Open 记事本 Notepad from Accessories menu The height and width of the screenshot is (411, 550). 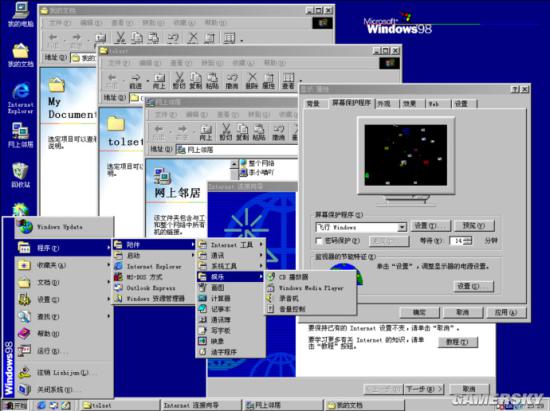click(230, 309)
